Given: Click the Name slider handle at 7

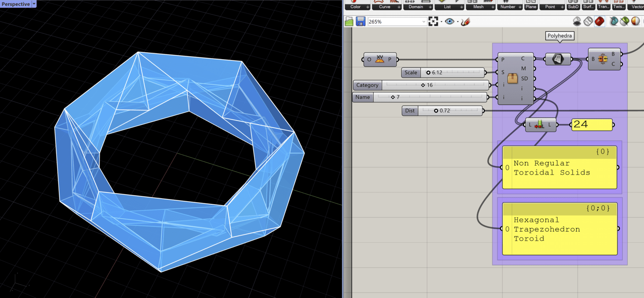Looking at the screenshot, I should [393, 97].
